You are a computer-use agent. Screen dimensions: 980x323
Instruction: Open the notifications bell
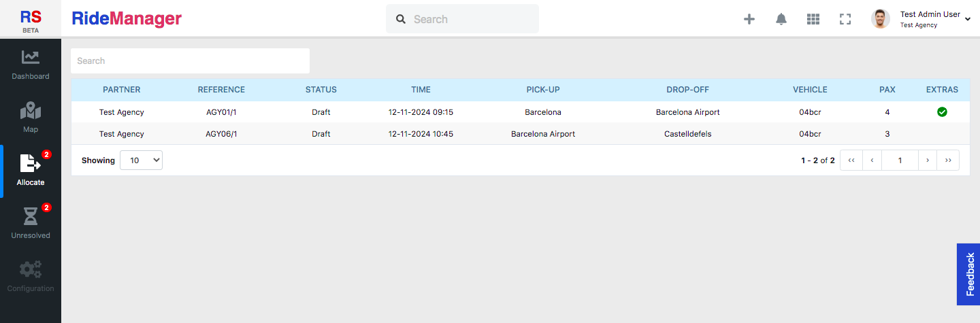click(781, 19)
